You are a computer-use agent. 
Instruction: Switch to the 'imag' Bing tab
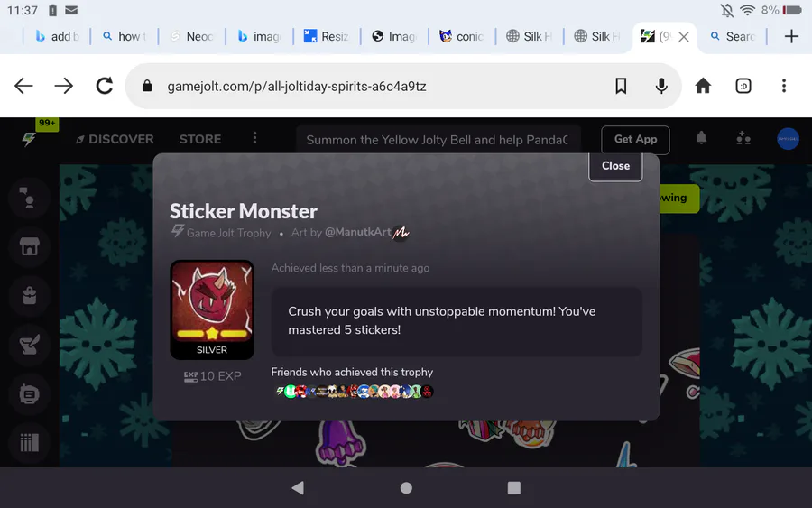point(260,36)
